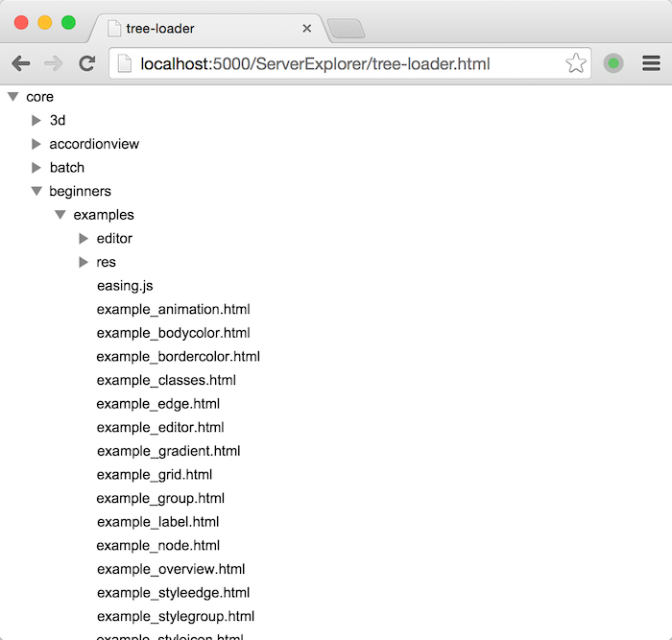Select easing.js in the tree

pos(125,286)
